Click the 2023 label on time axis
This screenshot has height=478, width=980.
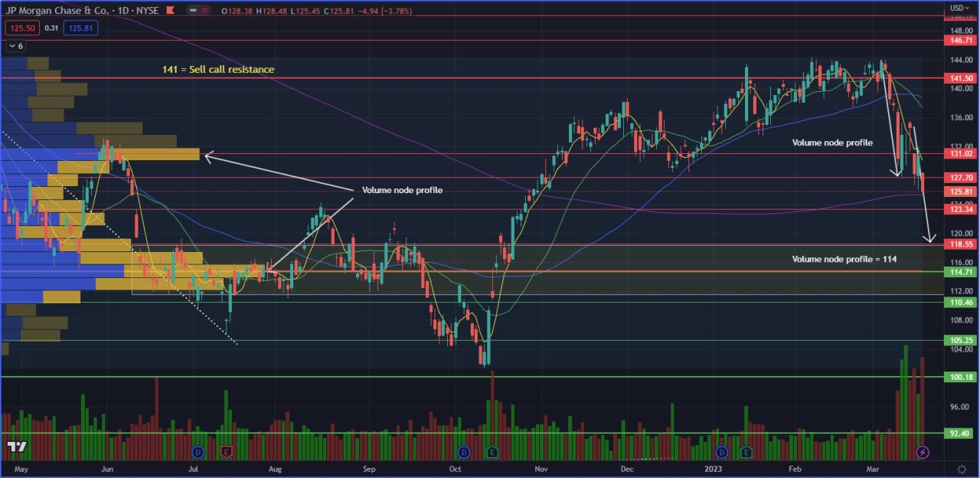(715, 468)
